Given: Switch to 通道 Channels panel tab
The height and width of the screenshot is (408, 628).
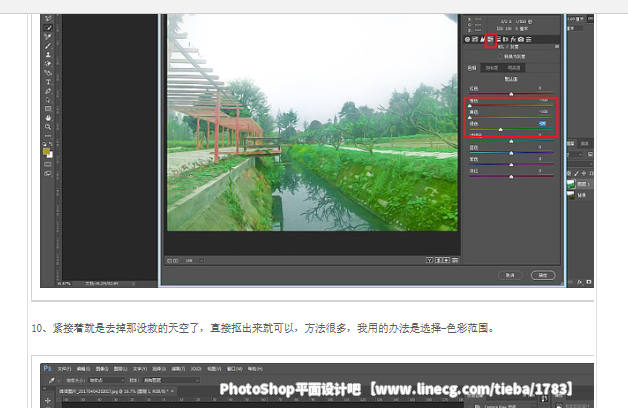Looking at the screenshot, I should pos(585,143).
